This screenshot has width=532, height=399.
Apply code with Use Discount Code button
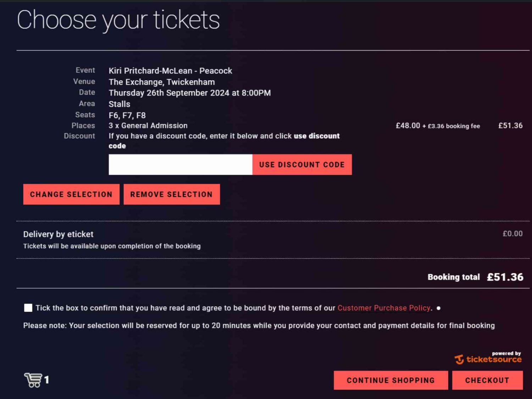(302, 164)
